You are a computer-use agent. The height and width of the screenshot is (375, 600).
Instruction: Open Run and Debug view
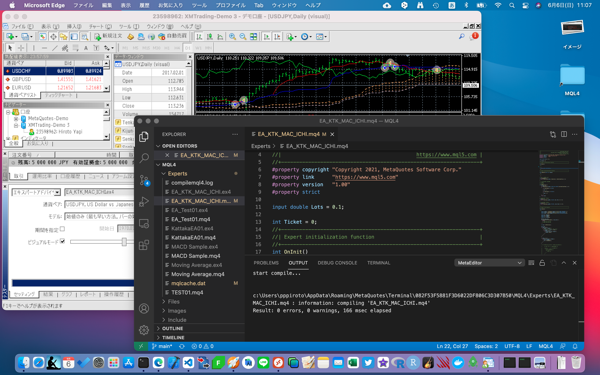tap(144, 201)
